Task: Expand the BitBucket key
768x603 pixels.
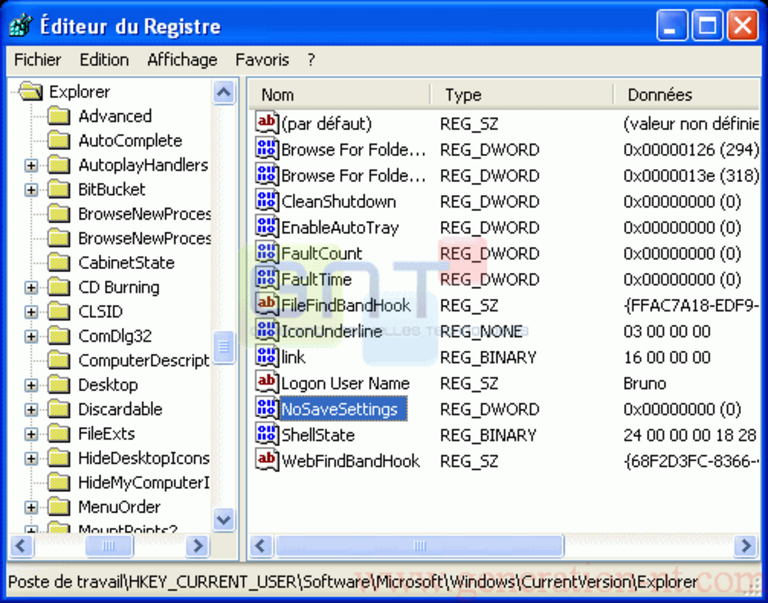Action: coord(31,190)
